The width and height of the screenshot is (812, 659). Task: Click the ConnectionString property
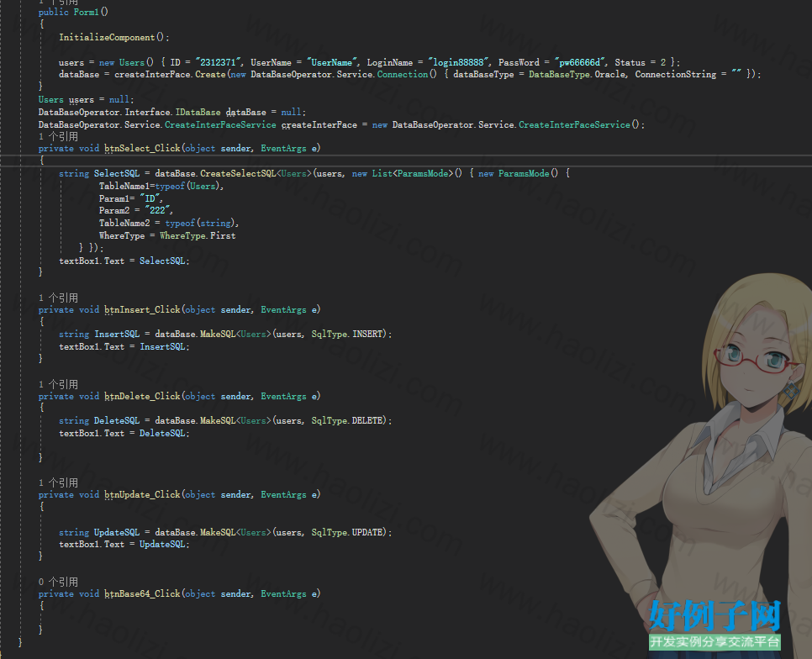[676, 75]
